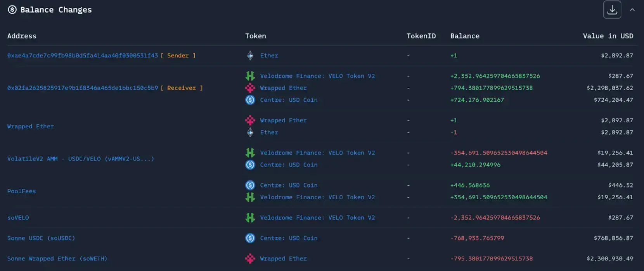Click the Ether icon in Sender row
This screenshot has height=271, width=644.
pos(250,56)
